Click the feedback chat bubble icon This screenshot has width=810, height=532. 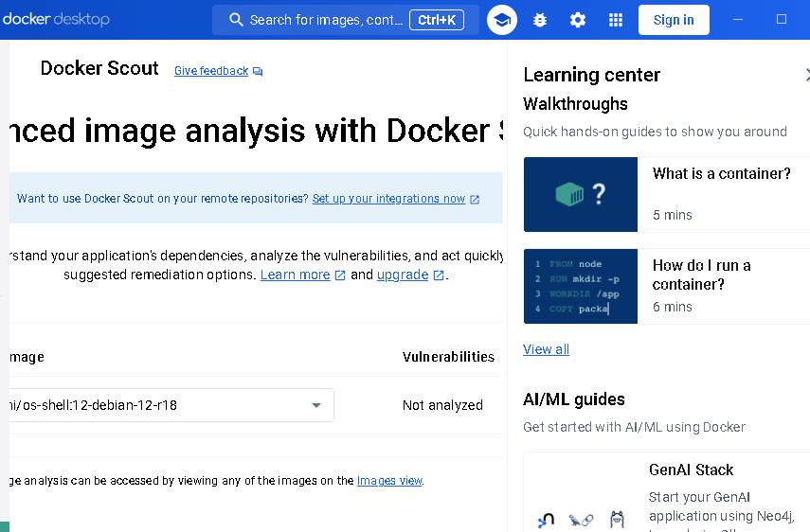coord(258,72)
